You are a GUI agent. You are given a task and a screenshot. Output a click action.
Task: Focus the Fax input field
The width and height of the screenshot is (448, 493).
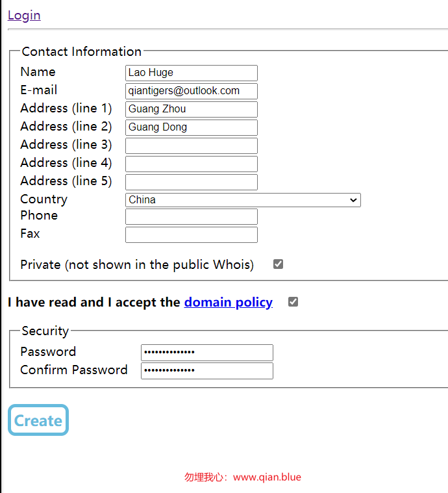coord(192,235)
